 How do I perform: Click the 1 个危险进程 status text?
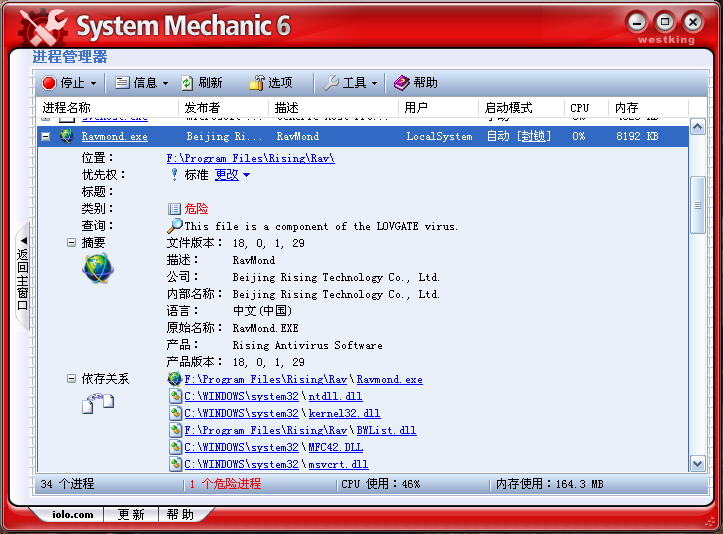tap(225, 484)
